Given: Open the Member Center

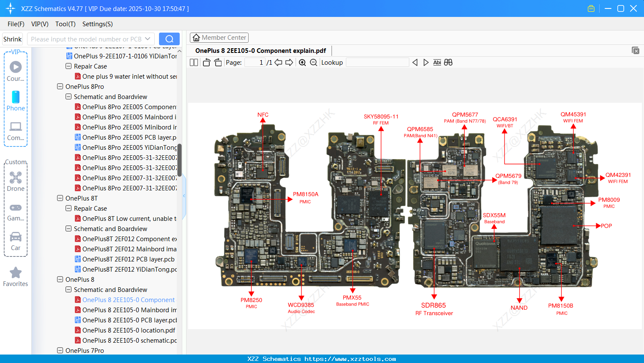Looking at the screenshot, I should point(219,37).
